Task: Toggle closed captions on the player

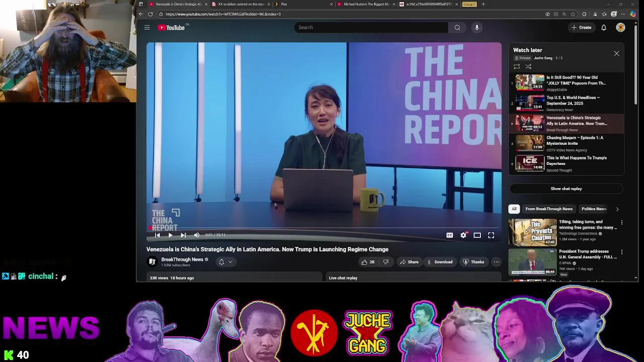Action: coord(450,235)
